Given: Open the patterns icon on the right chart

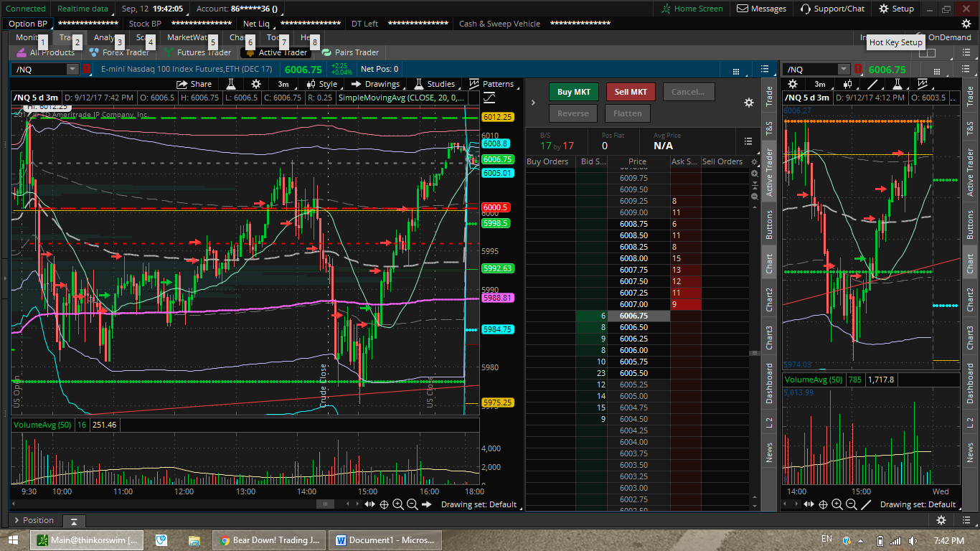Looking at the screenshot, I should pyautogui.click(x=921, y=84).
